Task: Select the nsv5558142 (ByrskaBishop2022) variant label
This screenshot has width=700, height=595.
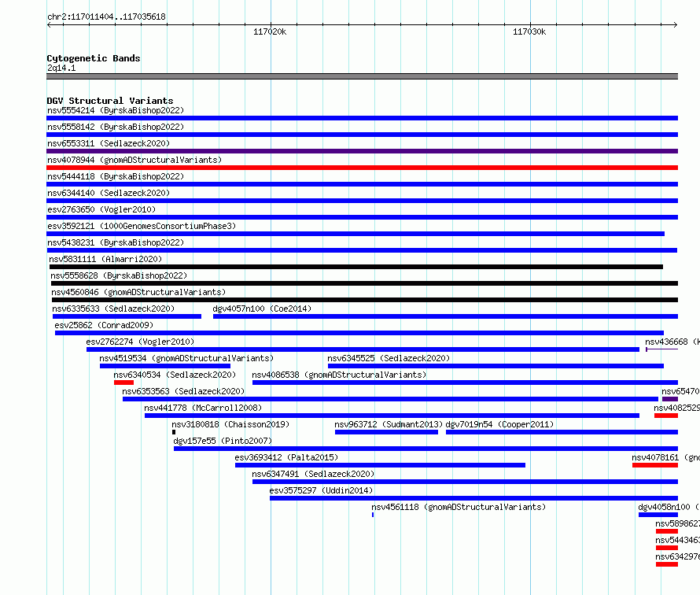Action: tap(116, 127)
